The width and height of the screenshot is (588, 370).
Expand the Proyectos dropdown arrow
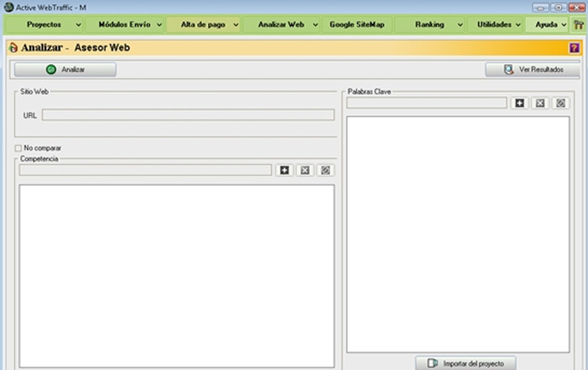[78, 25]
